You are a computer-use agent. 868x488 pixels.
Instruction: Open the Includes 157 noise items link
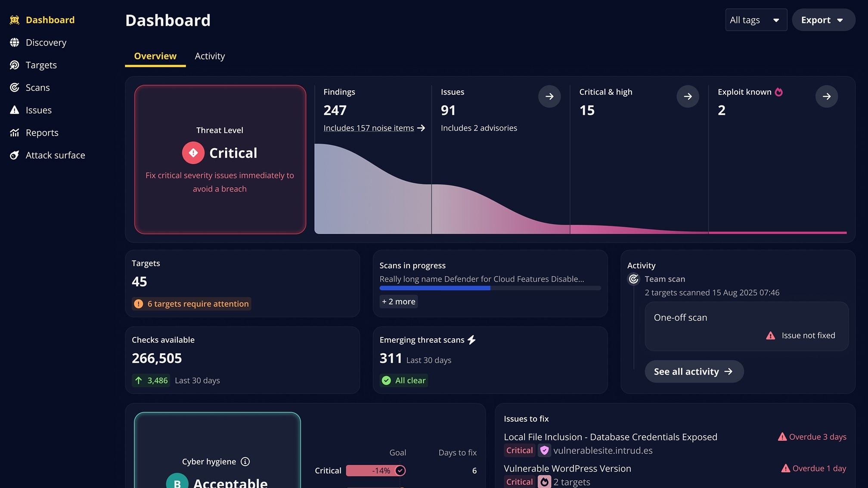coord(369,128)
